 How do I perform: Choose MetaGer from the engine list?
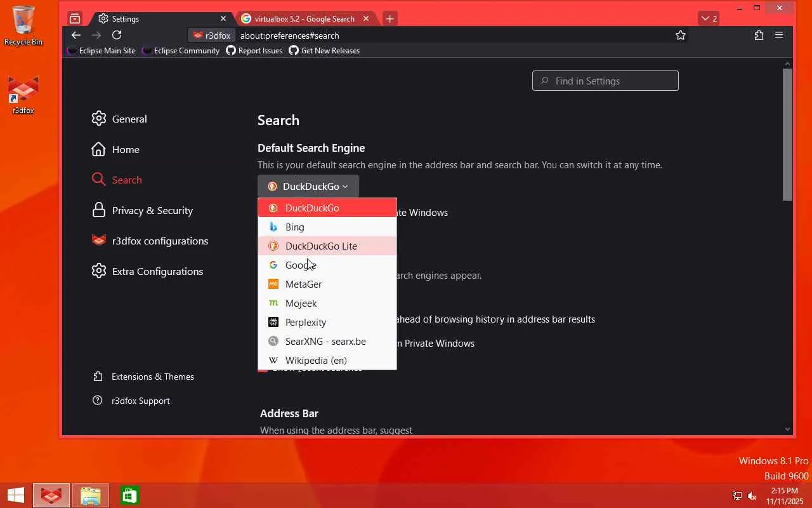click(327, 284)
